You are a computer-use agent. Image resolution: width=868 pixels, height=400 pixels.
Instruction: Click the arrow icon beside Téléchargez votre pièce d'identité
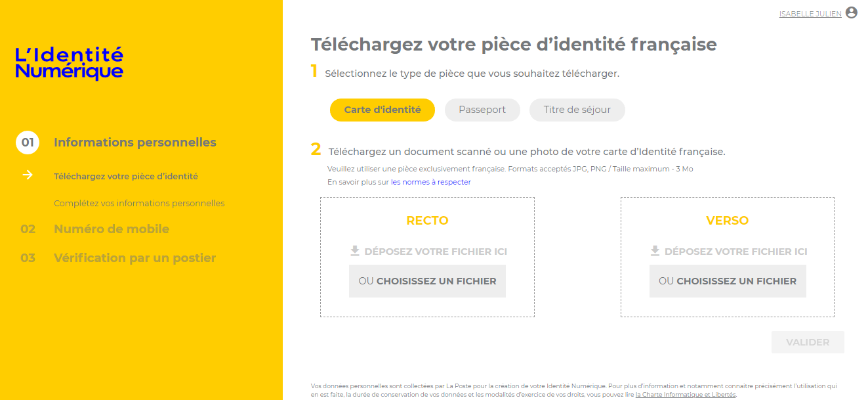[x=28, y=175]
